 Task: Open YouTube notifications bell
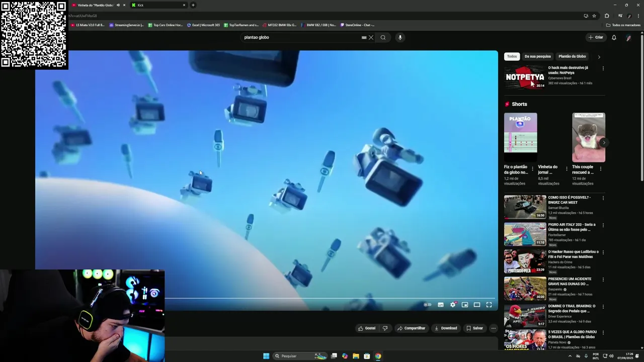(614, 37)
